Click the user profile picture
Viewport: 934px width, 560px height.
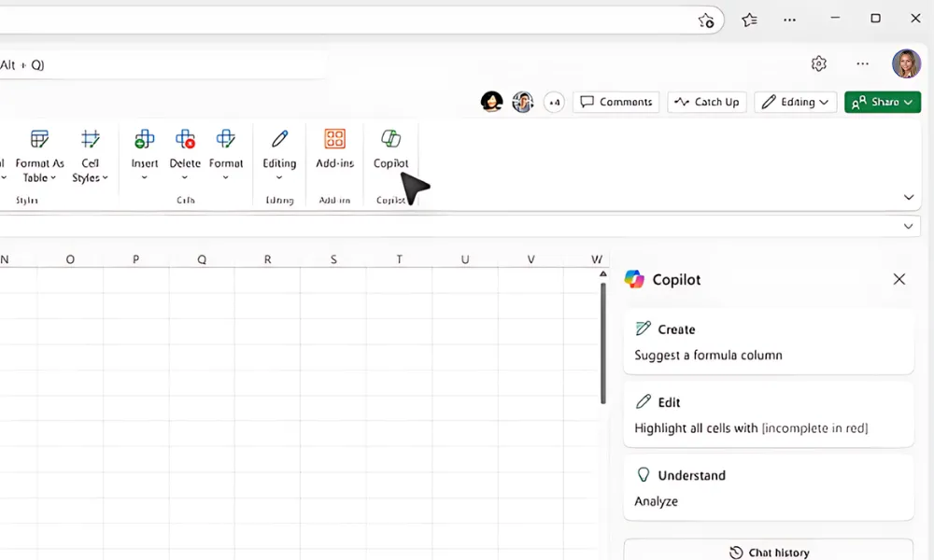point(906,63)
